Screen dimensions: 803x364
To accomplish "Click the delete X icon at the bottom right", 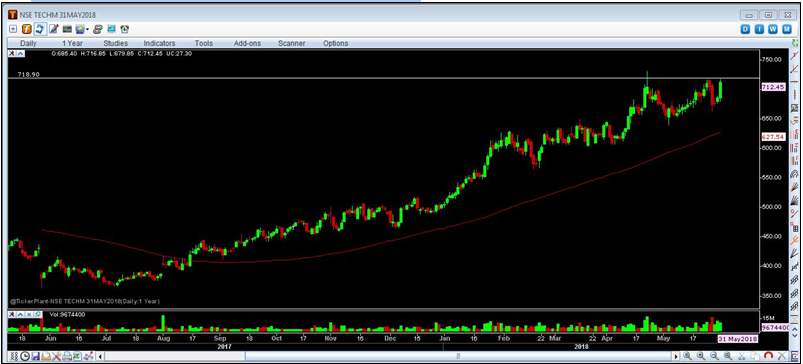I will [781, 356].
